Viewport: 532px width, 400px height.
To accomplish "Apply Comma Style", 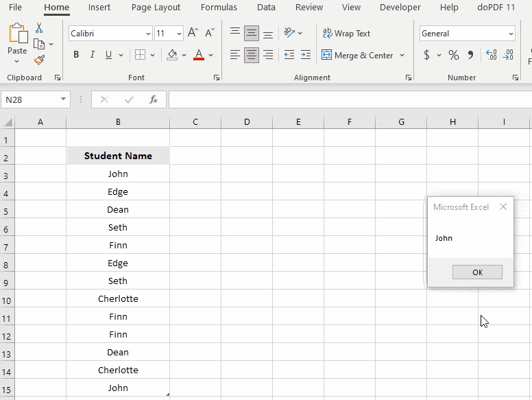I will 470,55.
